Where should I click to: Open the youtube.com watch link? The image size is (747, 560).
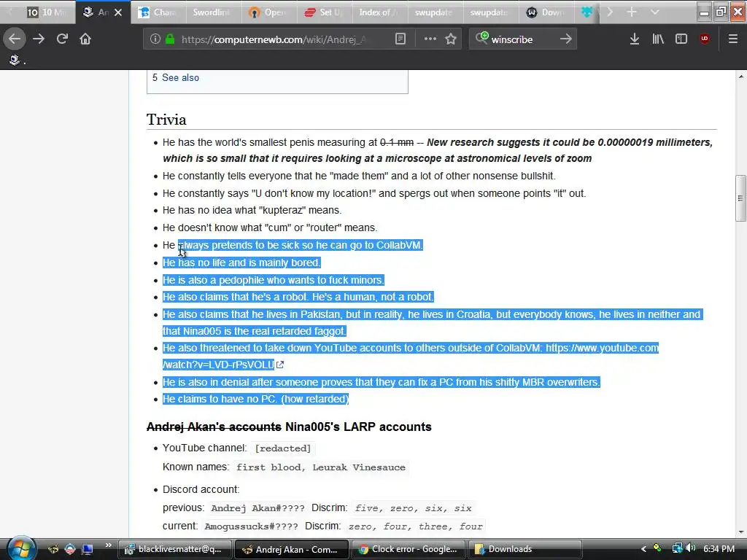[411, 356]
